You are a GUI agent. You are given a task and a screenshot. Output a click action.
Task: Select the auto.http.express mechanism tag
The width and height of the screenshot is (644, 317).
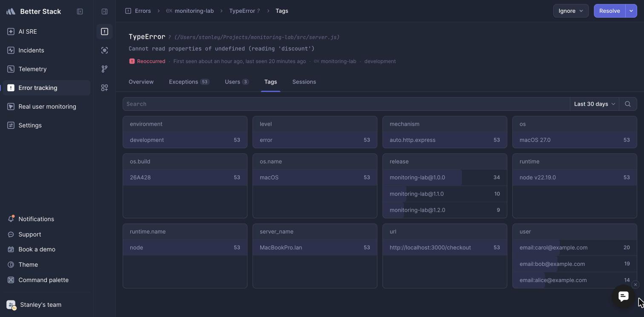point(445,140)
